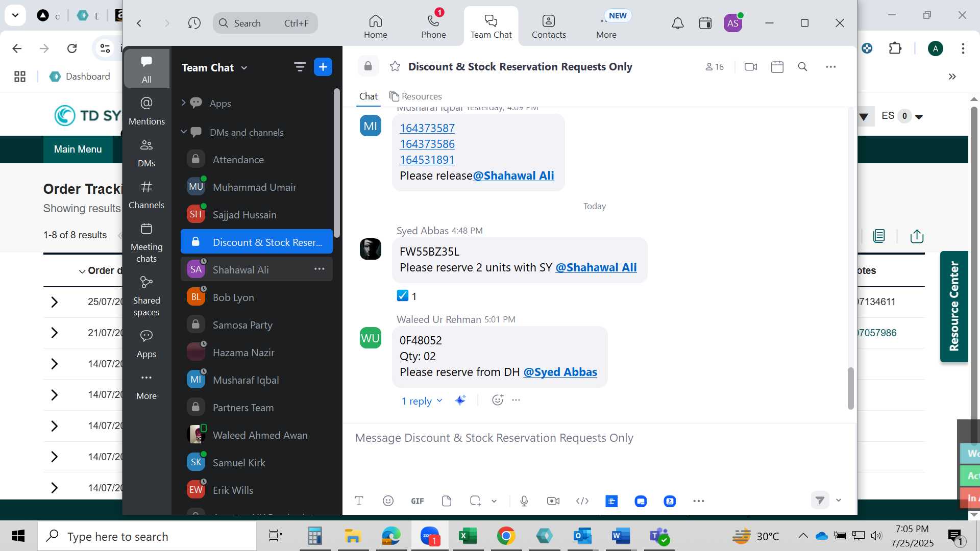This screenshot has width=980, height=551.
Task: Open the Phone tab
Action: point(433,27)
